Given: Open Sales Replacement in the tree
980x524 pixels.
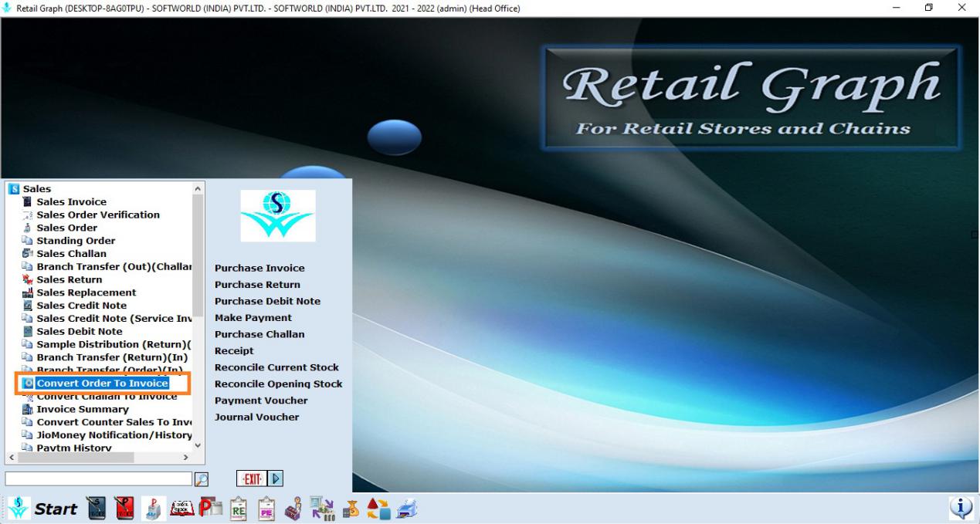Looking at the screenshot, I should [x=86, y=292].
